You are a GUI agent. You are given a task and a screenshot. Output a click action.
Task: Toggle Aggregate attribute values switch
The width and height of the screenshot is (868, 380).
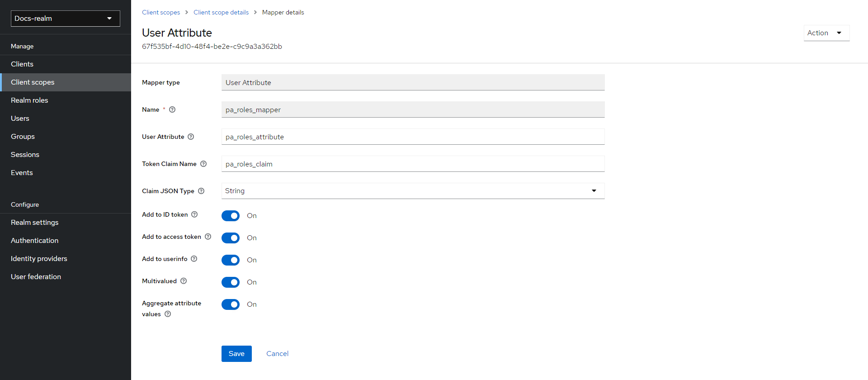[x=231, y=304]
